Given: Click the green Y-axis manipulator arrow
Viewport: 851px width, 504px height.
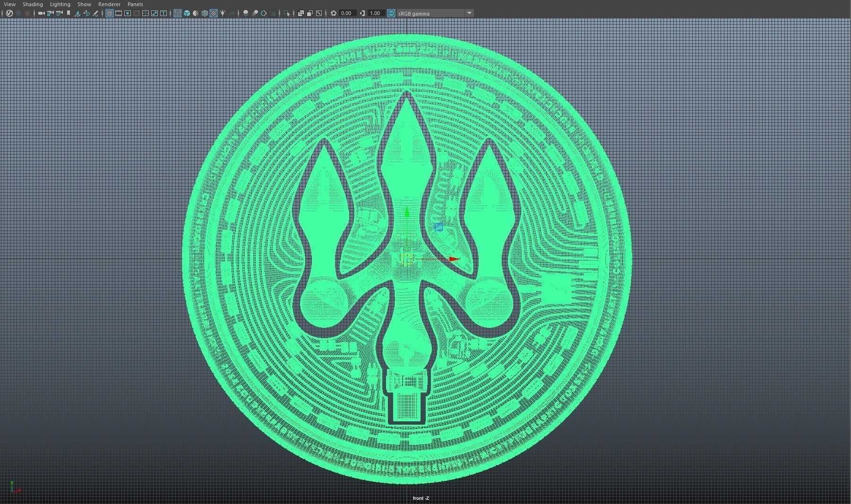Looking at the screenshot, I should click(407, 211).
